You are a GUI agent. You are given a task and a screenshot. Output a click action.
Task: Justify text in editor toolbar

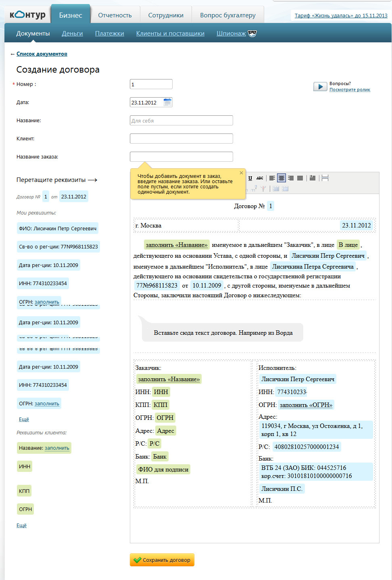pos(300,178)
